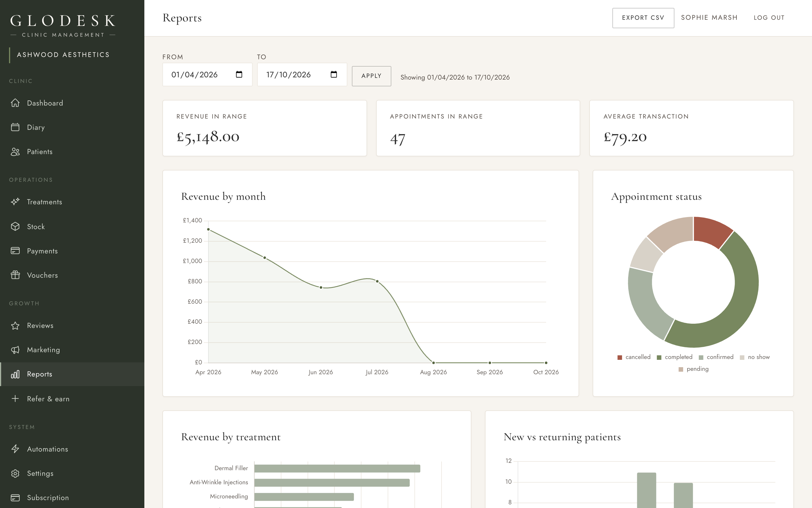Go to the Diary page
This screenshot has height=508, width=812.
72,127
